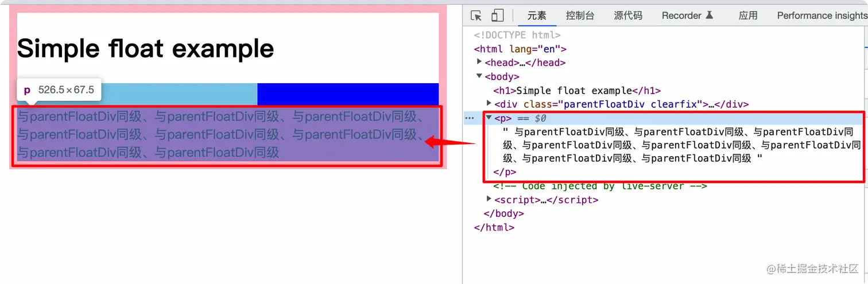Switch to the 控制台 tab

[x=580, y=15]
